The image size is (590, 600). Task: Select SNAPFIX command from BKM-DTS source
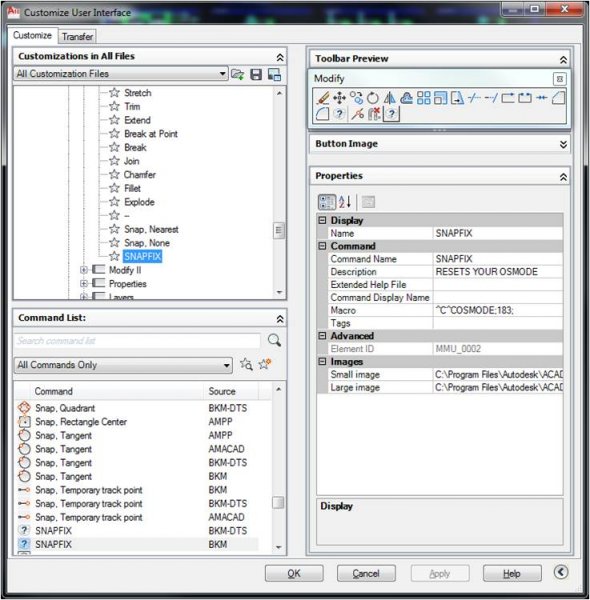click(x=138, y=531)
